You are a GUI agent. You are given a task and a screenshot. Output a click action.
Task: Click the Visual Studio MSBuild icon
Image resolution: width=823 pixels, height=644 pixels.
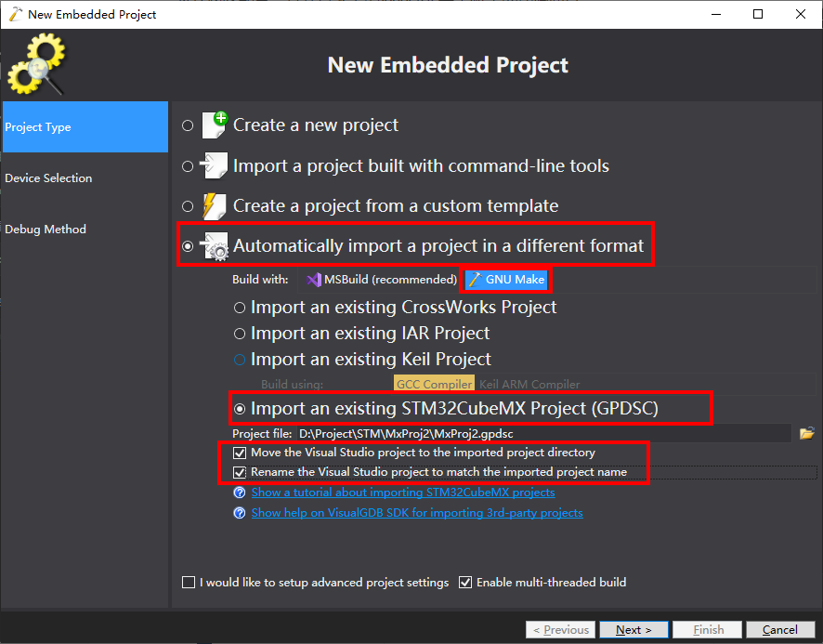(x=315, y=279)
